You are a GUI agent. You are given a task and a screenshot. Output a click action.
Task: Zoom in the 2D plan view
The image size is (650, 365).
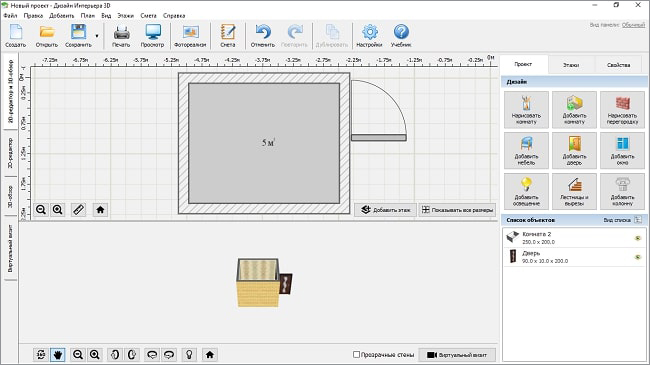pyautogui.click(x=58, y=210)
